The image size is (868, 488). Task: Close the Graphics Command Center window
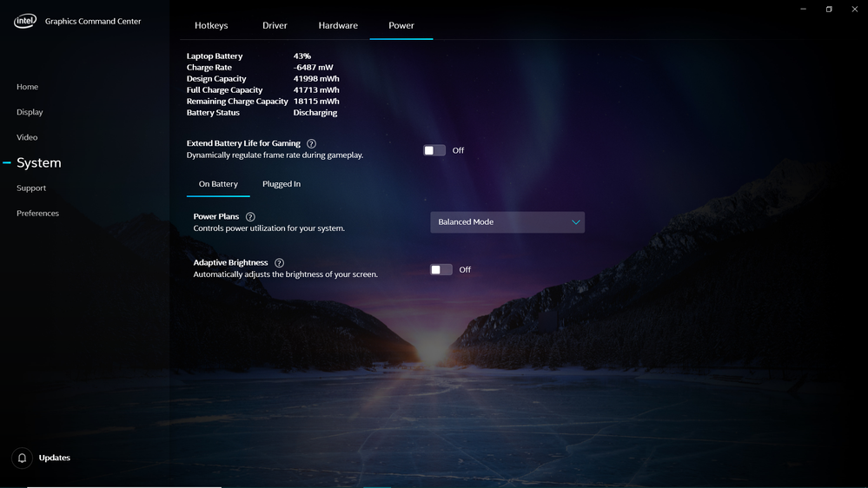pos(855,9)
